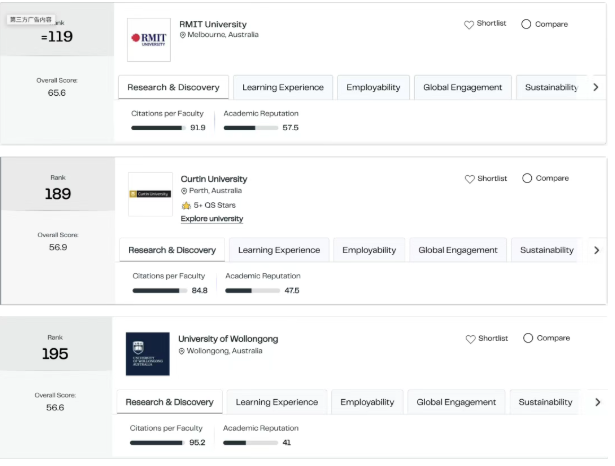Open Curtin Sustainability tab

click(x=547, y=250)
